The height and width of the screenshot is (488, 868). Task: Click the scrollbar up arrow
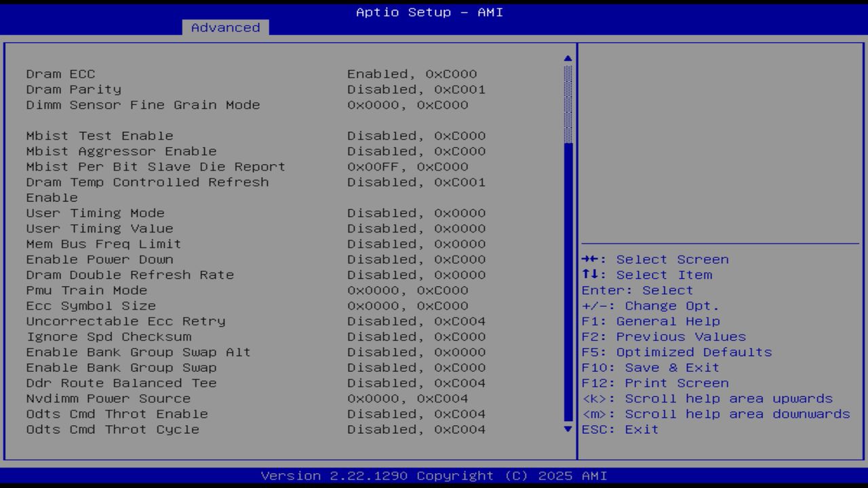567,58
